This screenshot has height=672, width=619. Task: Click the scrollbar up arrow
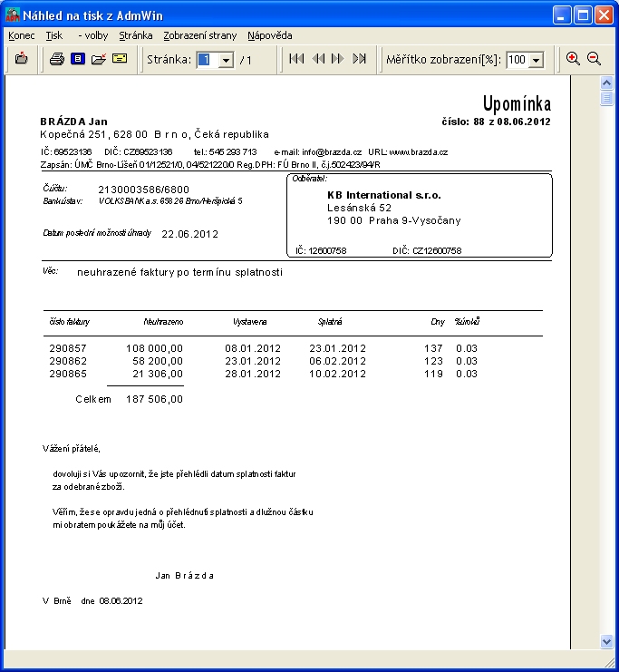[x=606, y=83]
